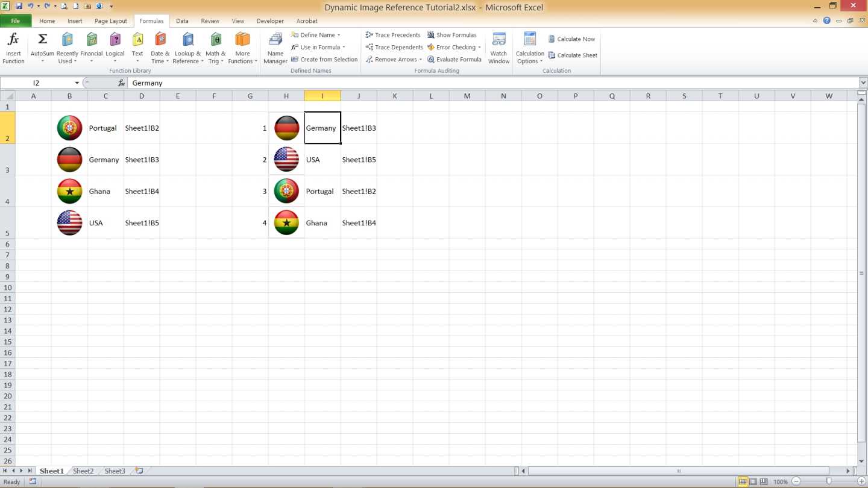The height and width of the screenshot is (488, 868).
Task: Open Excel Help question mark icon
Action: coord(827,20)
